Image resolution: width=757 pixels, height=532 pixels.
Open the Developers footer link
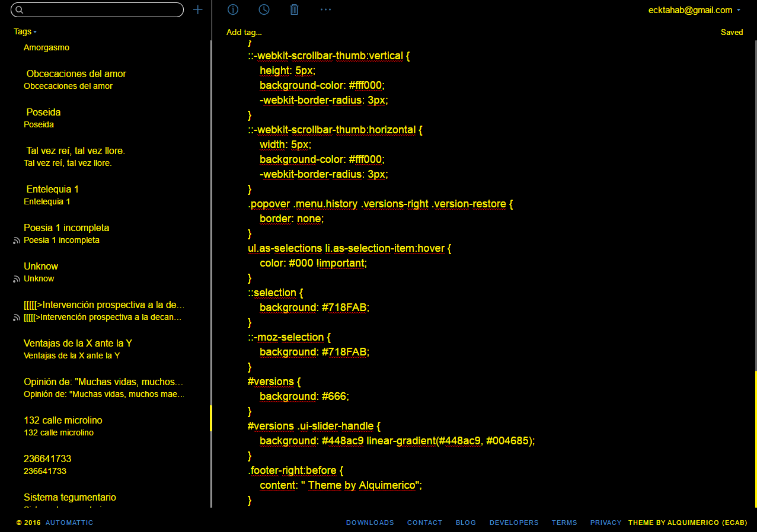[x=514, y=523]
